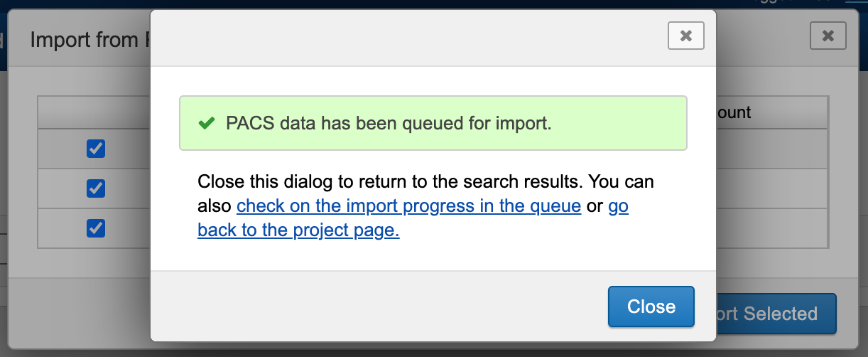Viewport: 868px width, 357px height.
Task: Go back to the project page
Action: point(298,230)
